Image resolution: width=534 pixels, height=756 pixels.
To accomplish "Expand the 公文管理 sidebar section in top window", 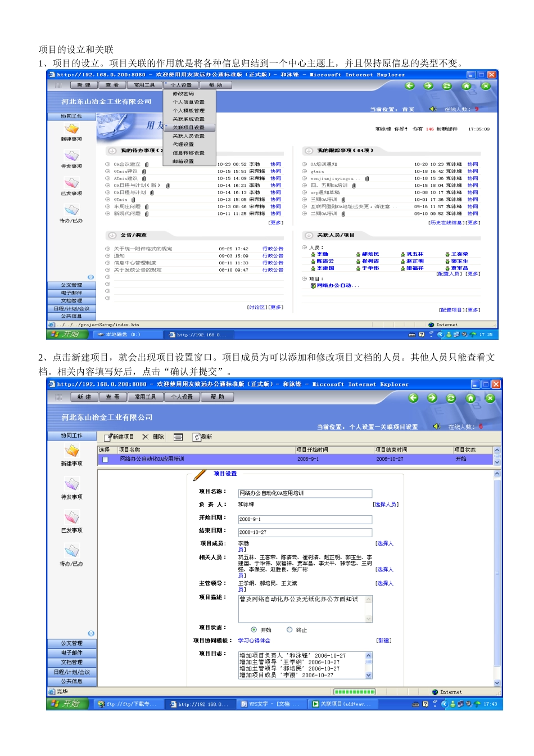I will click(71, 285).
